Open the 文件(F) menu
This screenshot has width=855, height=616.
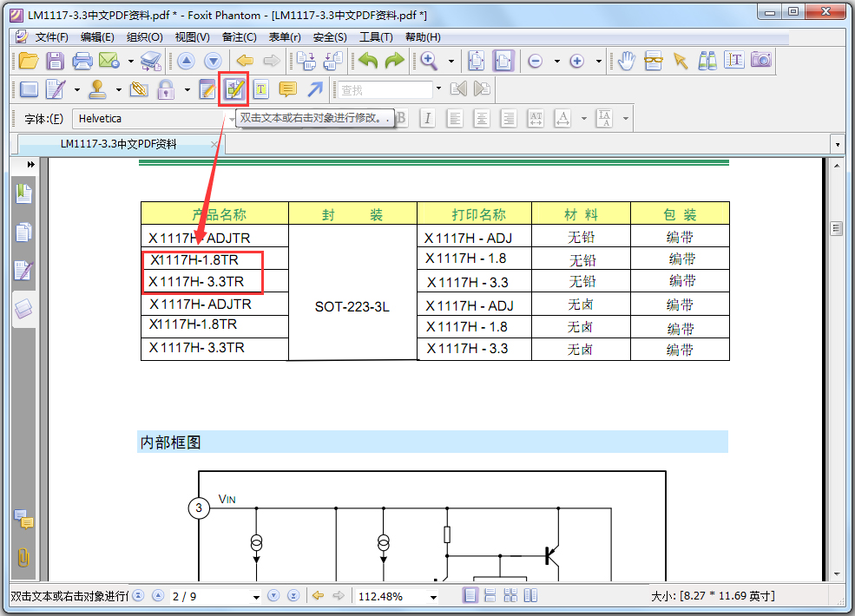[x=51, y=37]
